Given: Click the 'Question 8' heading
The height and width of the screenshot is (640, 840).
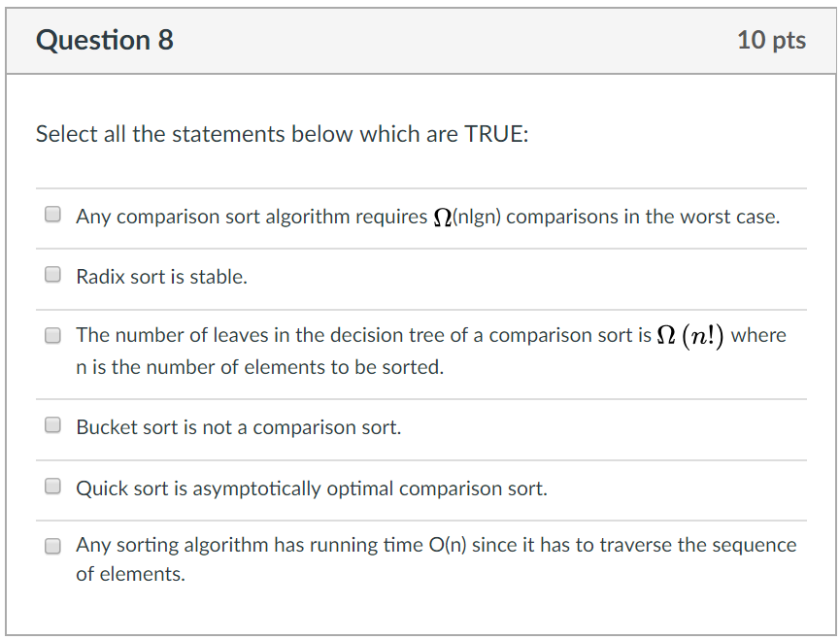Looking at the screenshot, I should [x=105, y=40].
